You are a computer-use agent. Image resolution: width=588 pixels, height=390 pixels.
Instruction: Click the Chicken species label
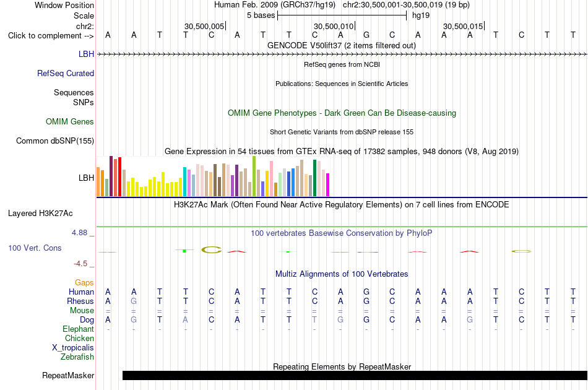79,338
